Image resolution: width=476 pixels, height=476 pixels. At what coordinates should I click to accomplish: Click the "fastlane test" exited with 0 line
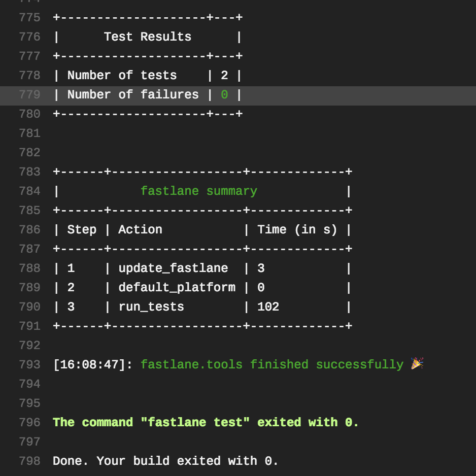point(206,423)
